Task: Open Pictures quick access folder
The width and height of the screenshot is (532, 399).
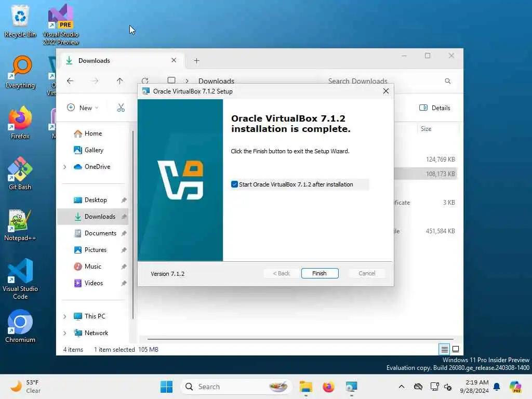Action: [x=95, y=250]
